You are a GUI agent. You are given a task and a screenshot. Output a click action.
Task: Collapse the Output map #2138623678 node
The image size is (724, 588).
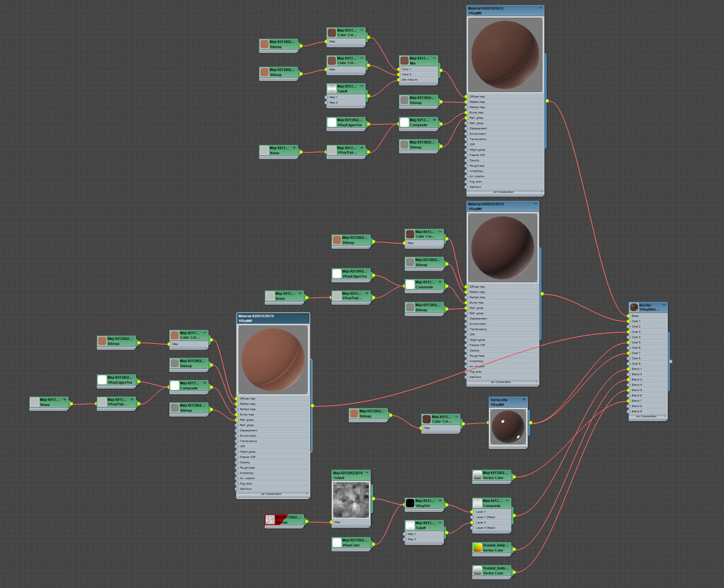(366, 473)
